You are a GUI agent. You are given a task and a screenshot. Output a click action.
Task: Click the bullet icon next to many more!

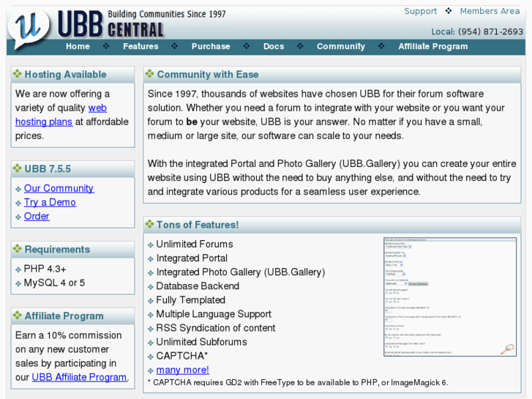[151, 371]
